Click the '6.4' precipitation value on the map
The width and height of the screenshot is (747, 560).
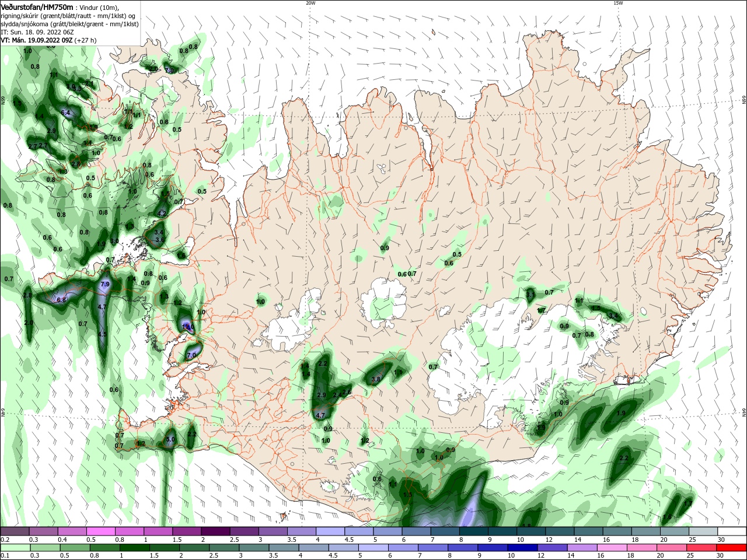point(65,113)
